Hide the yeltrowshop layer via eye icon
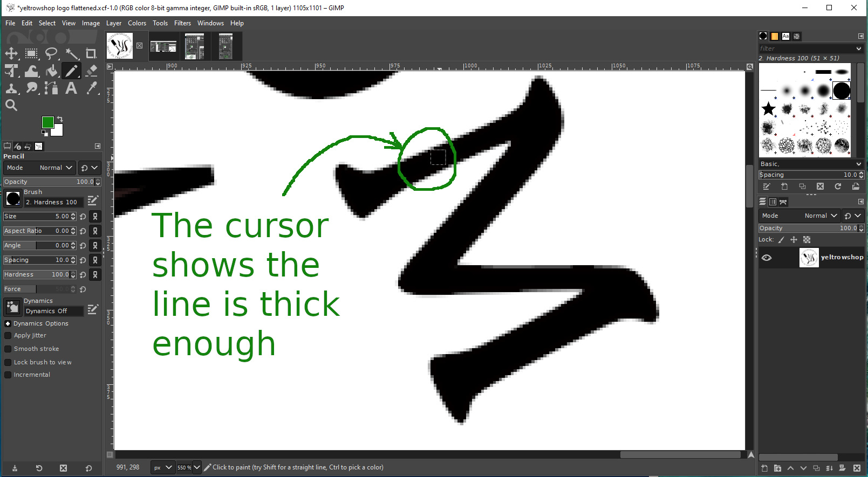This screenshot has width=868, height=477. [x=767, y=258]
